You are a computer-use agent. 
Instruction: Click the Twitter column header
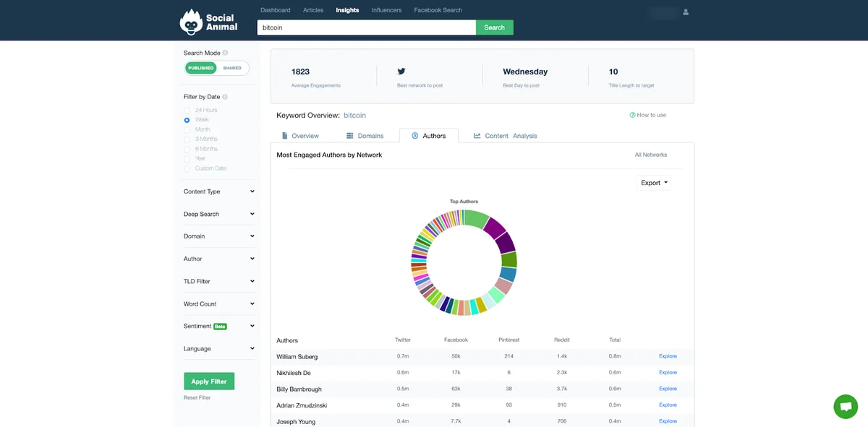tap(403, 340)
